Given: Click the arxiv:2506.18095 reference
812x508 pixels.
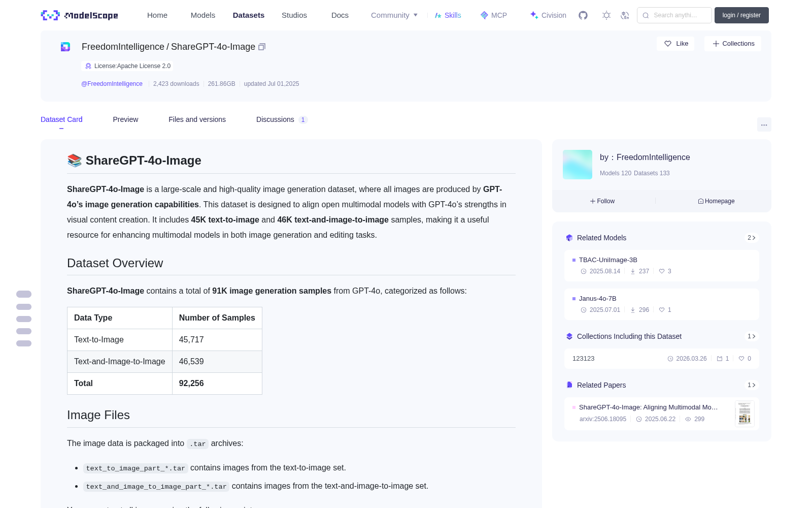Looking at the screenshot, I should 603,419.
